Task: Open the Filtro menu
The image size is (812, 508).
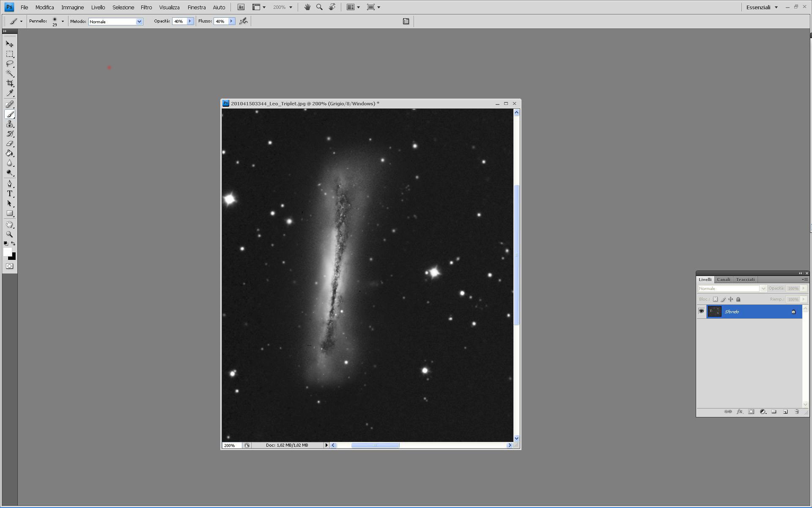Action: click(x=146, y=7)
